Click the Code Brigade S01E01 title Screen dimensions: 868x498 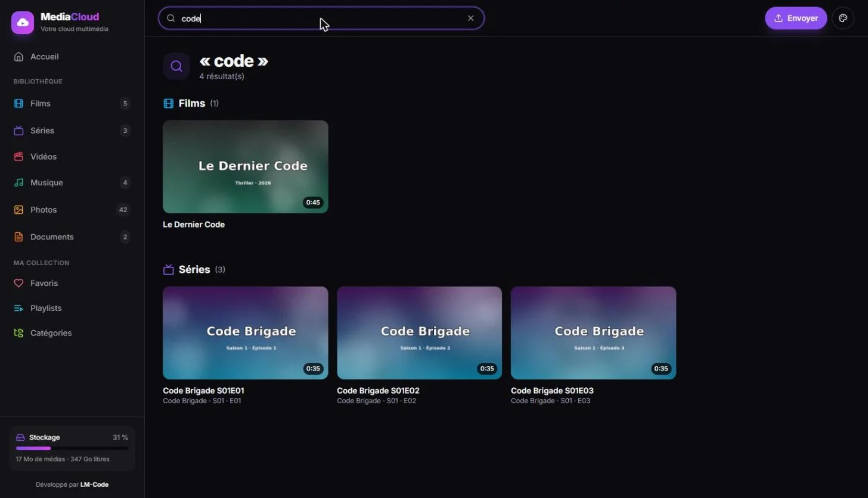coord(204,391)
